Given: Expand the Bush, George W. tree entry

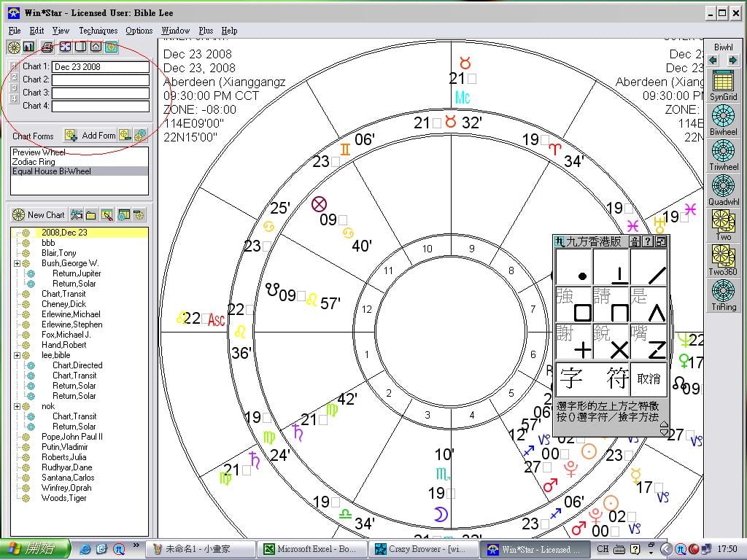Looking at the screenshot, I should coord(17,263).
